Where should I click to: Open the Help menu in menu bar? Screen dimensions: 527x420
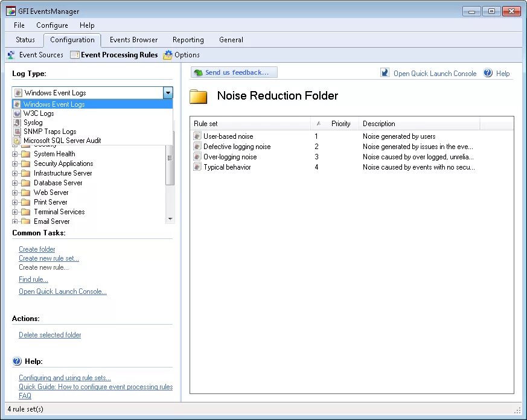pos(87,25)
